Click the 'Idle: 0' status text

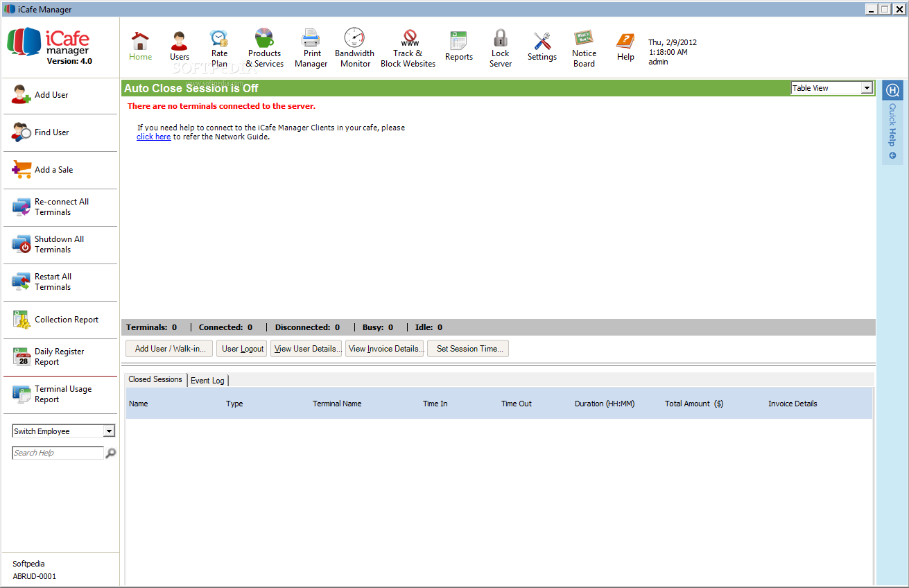click(x=428, y=327)
